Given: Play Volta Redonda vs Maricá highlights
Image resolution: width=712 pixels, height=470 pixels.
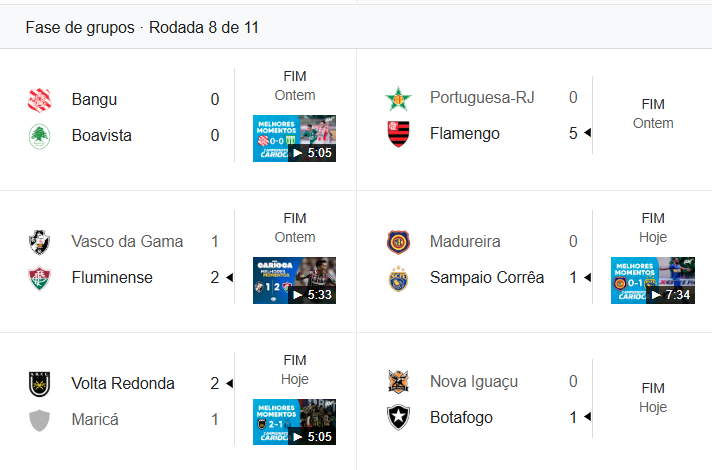Looking at the screenshot, I should [294, 422].
